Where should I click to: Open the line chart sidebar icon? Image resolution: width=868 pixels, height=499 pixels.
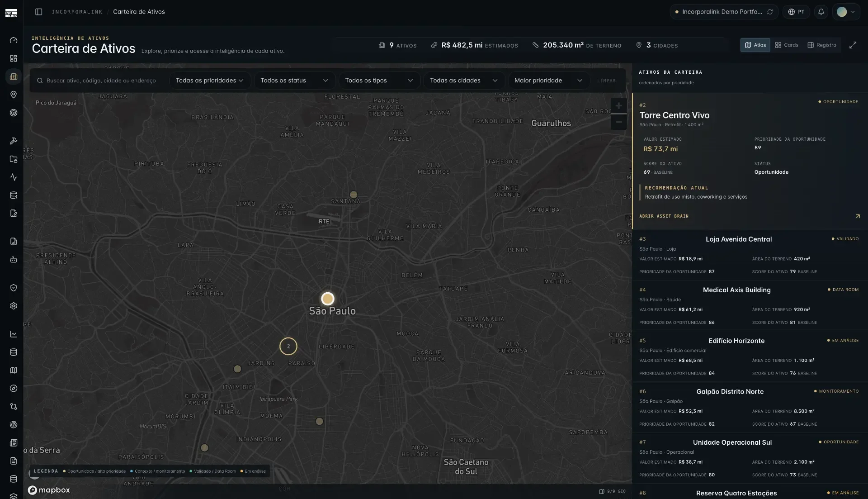click(x=14, y=334)
